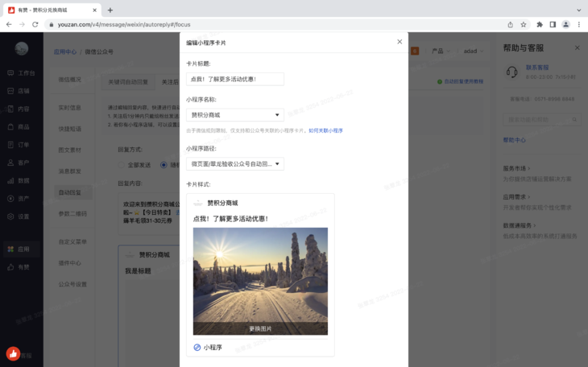Click 更换图片 on the card image
588x367 pixels.
coord(260,328)
